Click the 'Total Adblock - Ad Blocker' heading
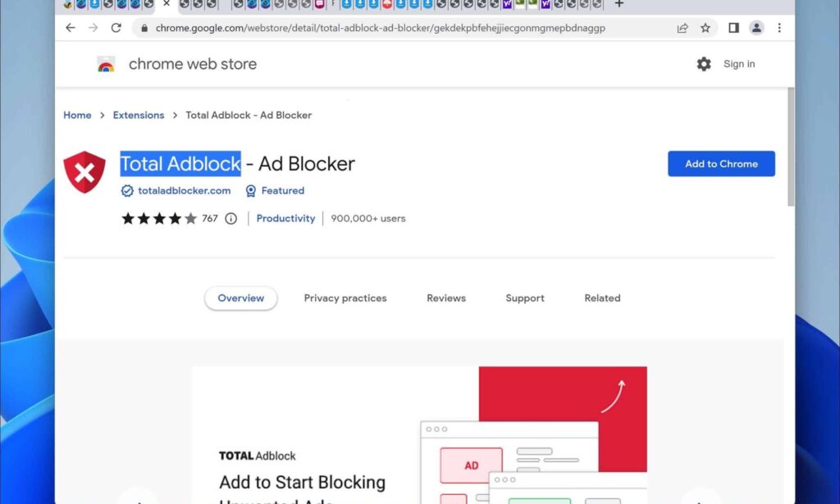 [x=237, y=164]
